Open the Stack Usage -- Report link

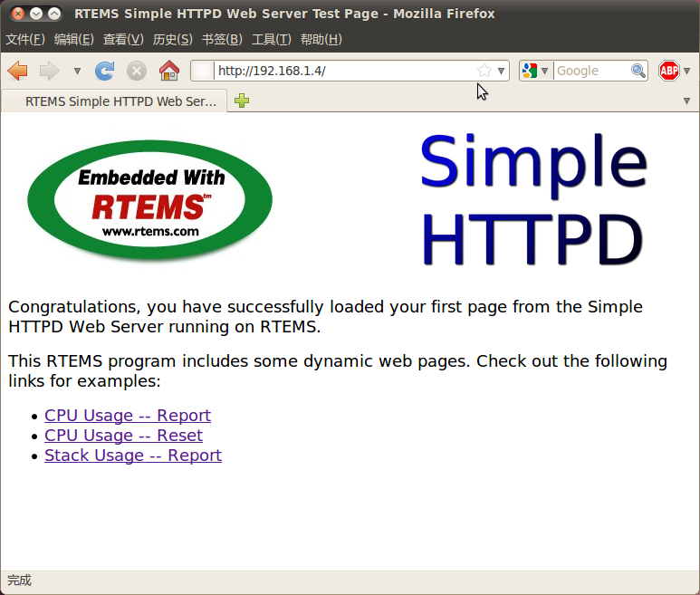(x=133, y=456)
